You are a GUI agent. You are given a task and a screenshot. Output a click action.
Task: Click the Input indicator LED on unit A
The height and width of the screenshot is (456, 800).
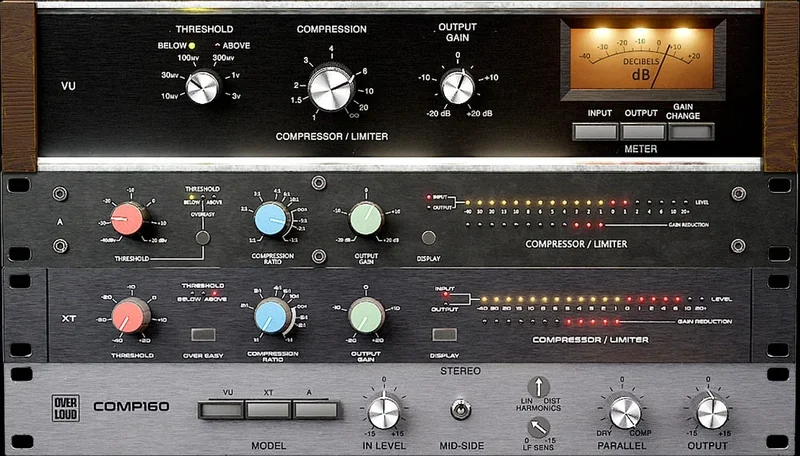428,197
